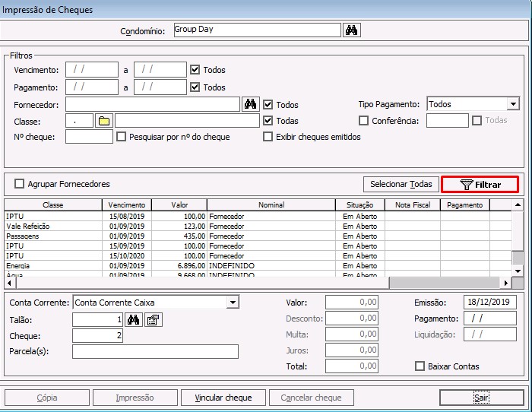Screen dimensions: 532x412
Task: Focus the Total amount field
Action: (352, 366)
